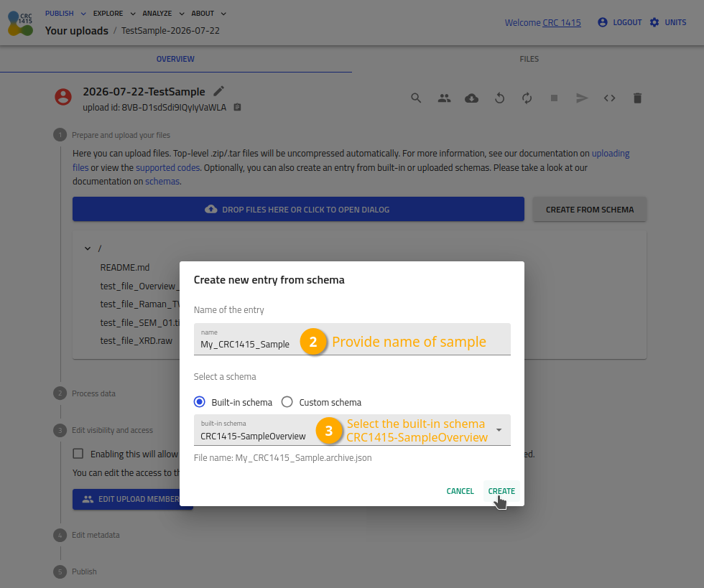The image size is (704, 588).
Task: Open the ABOUT menu
Action: pos(208,14)
